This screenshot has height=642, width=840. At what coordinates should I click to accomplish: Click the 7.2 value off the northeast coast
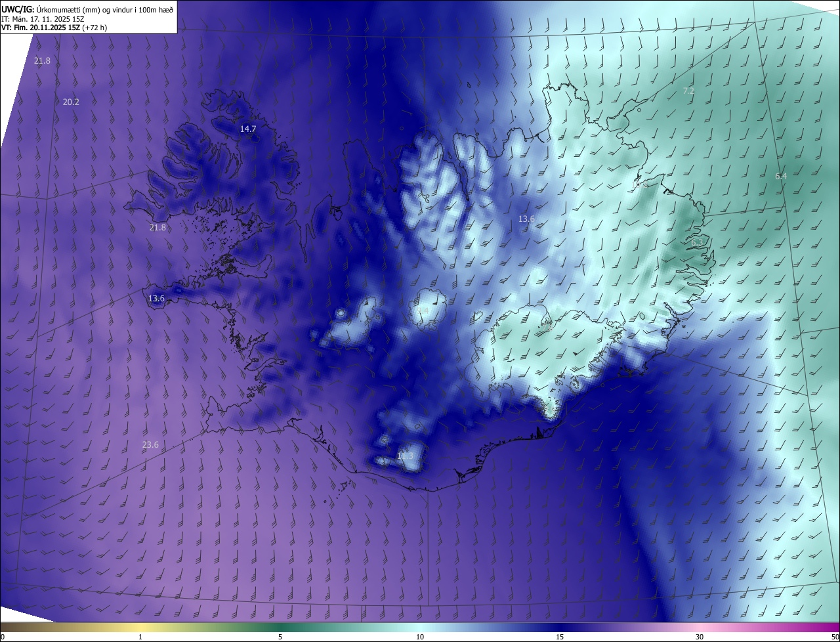pos(688,91)
